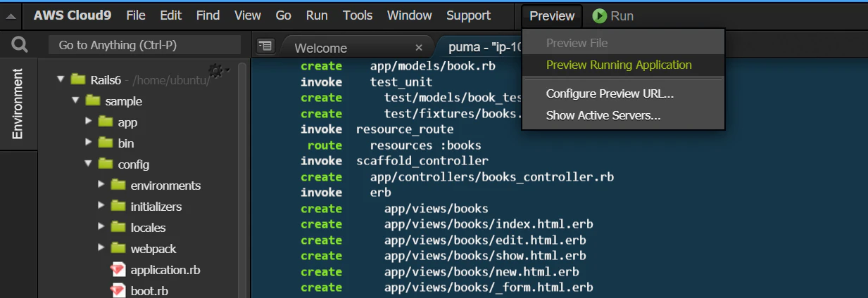868x298 pixels.
Task: Click the Rails6 root folder icon
Action: (x=77, y=79)
